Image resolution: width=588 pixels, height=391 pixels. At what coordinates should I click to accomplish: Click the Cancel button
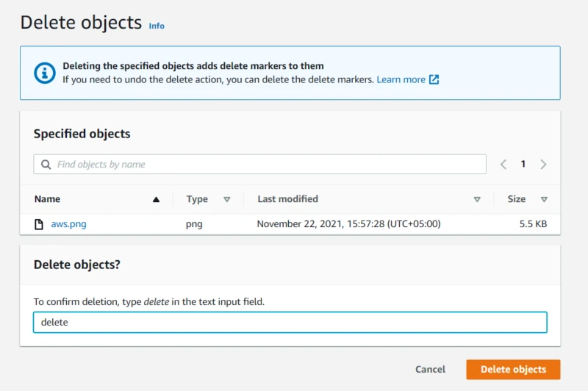coord(430,369)
